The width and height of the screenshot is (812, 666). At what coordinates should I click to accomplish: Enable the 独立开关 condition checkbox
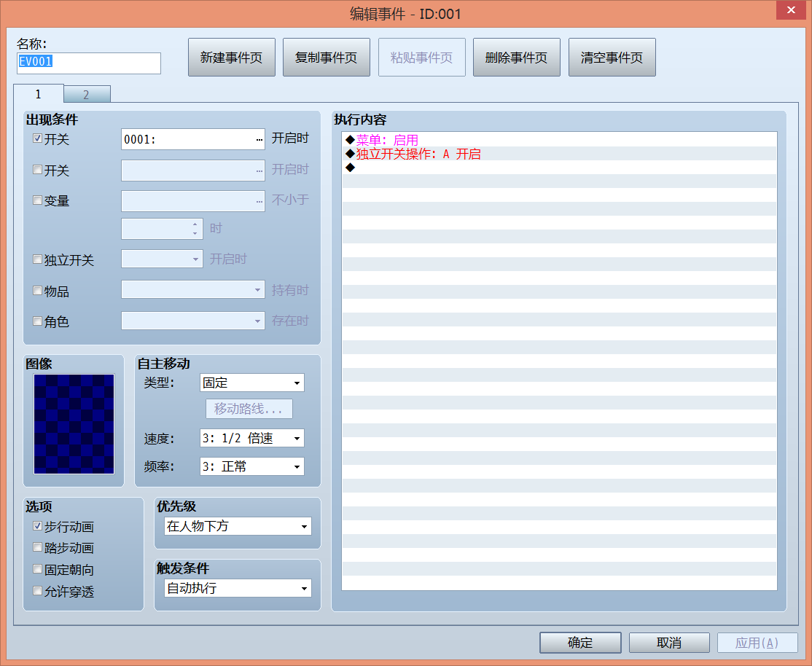(x=37, y=259)
